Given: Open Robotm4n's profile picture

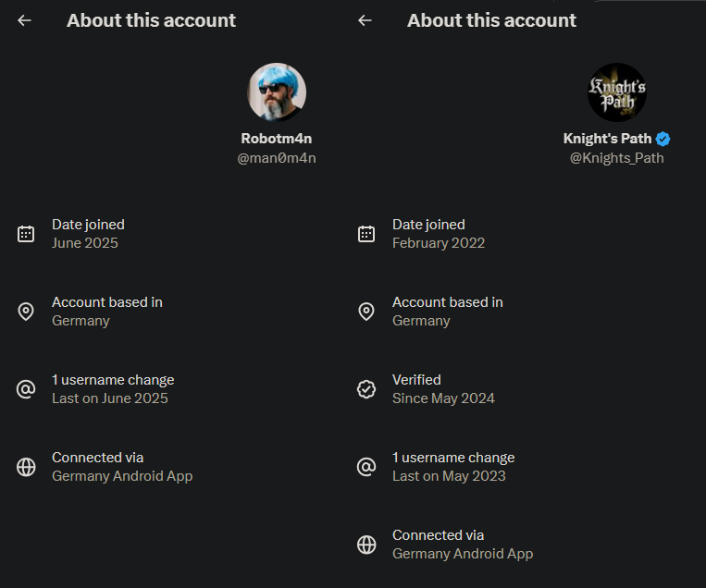Looking at the screenshot, I should coord(277,92).
